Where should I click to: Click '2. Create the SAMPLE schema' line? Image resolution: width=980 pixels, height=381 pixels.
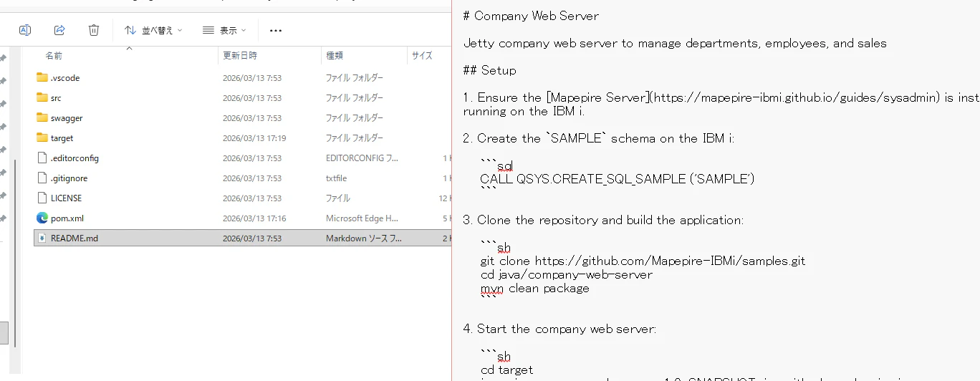[598, 138]
